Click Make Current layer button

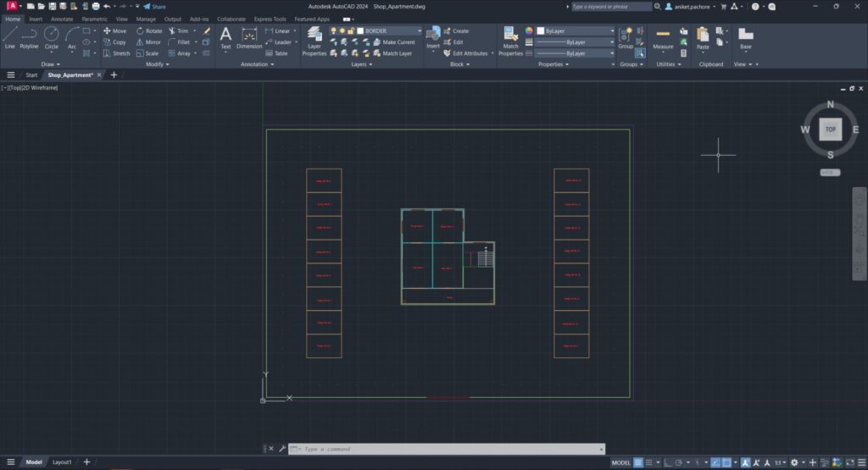pyautogui.click(x=394, y=42)
